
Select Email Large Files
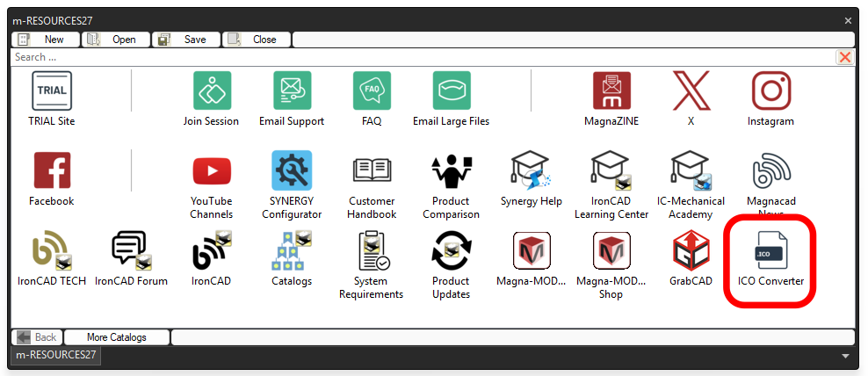452,90
